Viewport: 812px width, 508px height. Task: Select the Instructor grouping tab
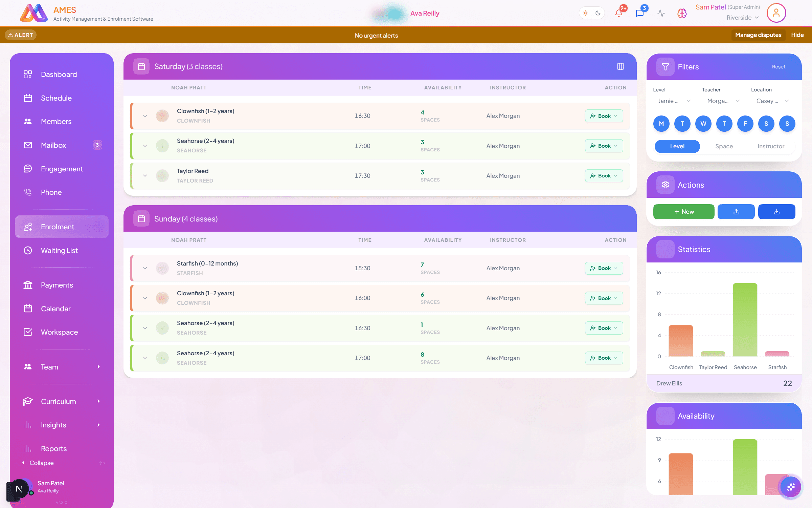click(x=771, y=146)
